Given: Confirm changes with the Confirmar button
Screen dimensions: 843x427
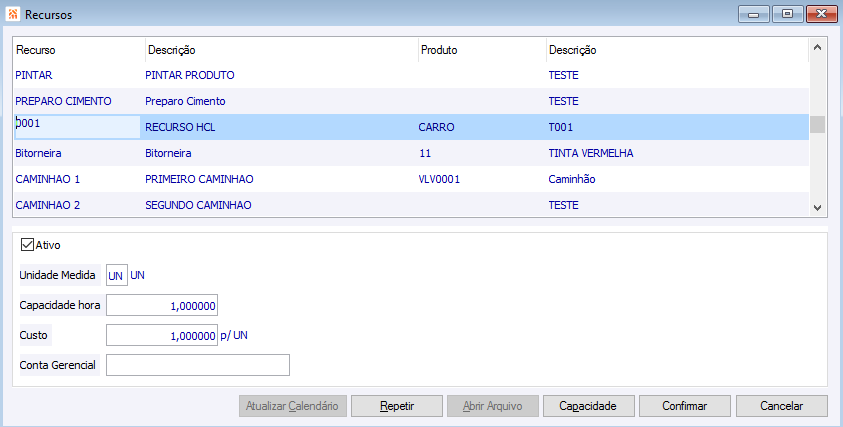Looking at the screenshot, I should (684, 406).
